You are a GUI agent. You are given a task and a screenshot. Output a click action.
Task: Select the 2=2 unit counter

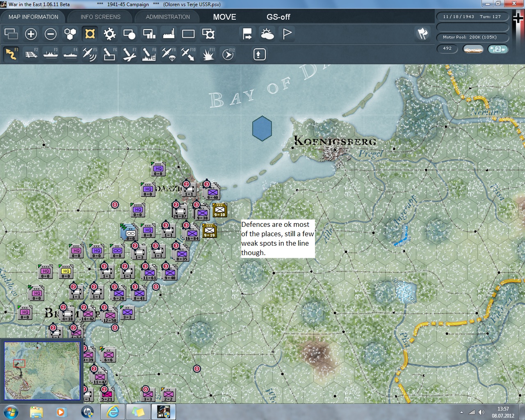click(x=168, y=395)
